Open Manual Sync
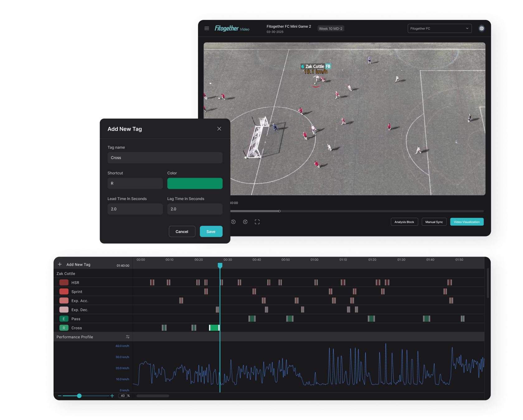Screen dimensions: 523x420 [x=434, y=222]
